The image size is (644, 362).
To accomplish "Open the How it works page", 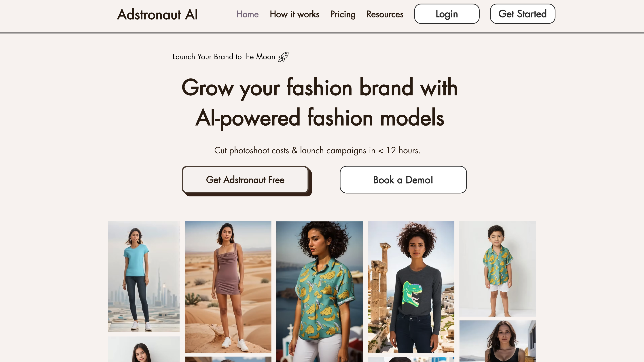I will [294, 14].
